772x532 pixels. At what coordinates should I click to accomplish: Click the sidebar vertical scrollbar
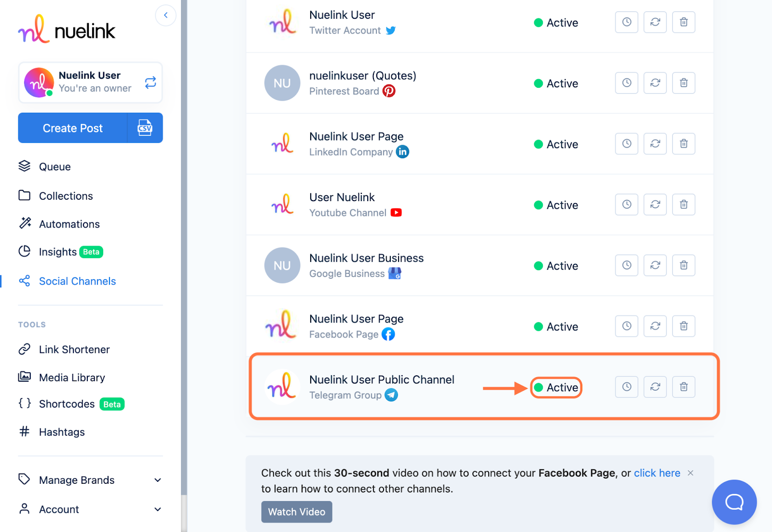coord(184,247)
